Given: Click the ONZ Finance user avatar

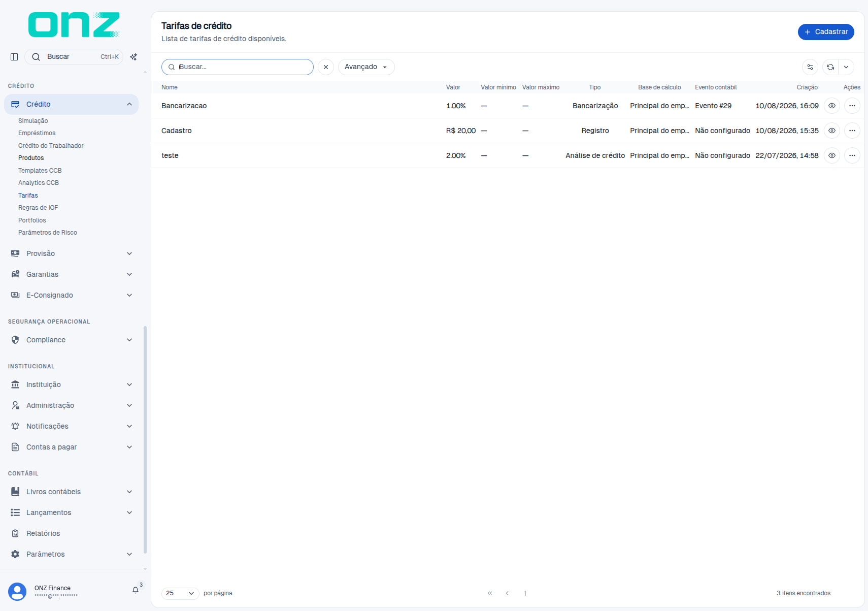Looking at the screenshot, I should pos(17,592).
